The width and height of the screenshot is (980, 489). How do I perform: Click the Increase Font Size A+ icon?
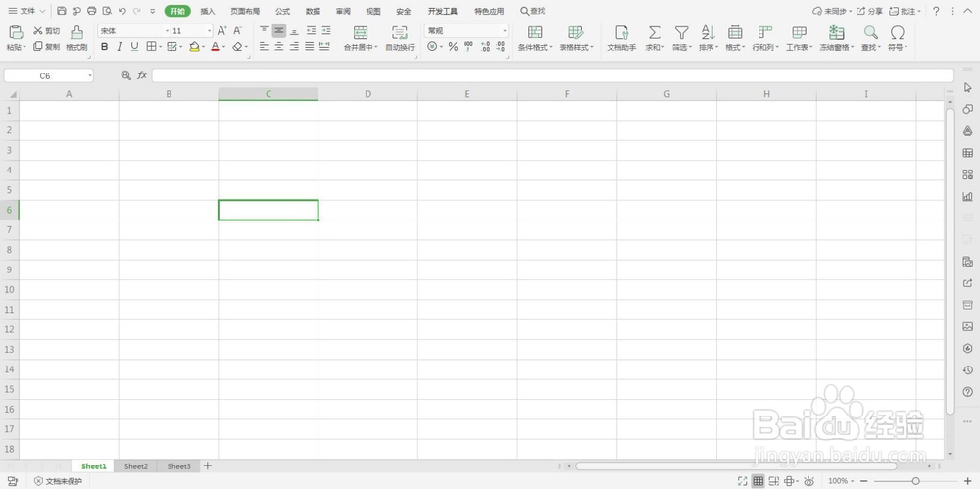click(222, 31)
